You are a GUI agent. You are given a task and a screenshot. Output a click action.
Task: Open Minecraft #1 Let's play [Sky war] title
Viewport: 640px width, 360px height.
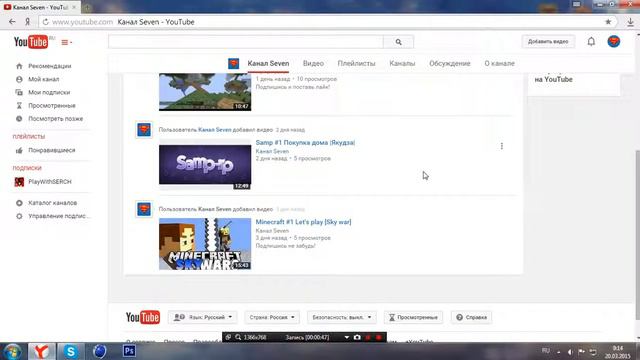click(x=303, y=222)
